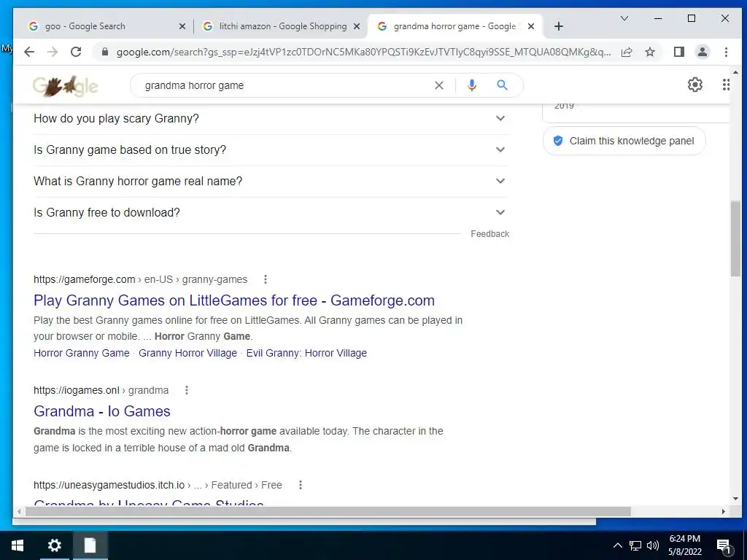
Task: Open Google apps grid
Action: coord(726,85)
